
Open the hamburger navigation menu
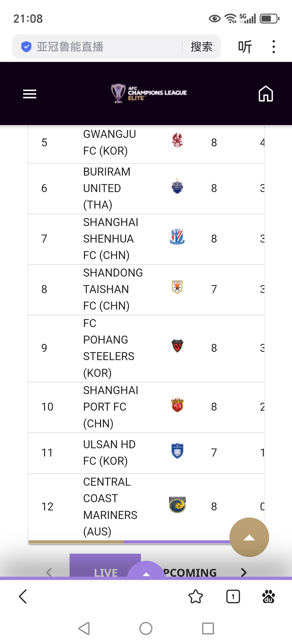[x=29, y=94]
